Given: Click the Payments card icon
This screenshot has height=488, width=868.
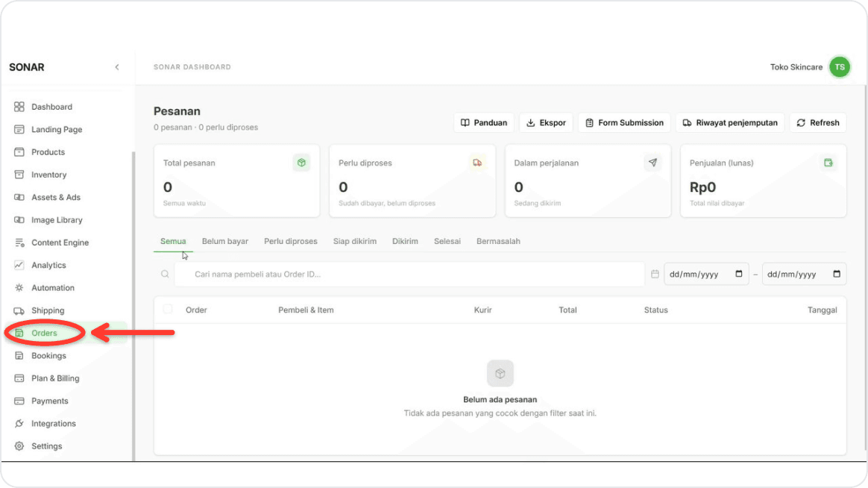Looking at the screenshot, I should click(19, 401).
